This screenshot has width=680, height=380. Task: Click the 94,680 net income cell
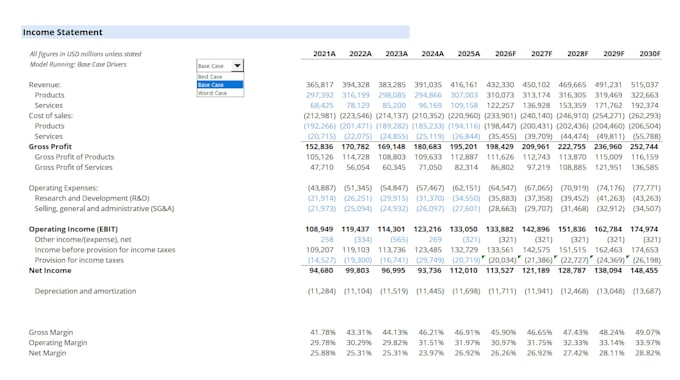point(321,270)
